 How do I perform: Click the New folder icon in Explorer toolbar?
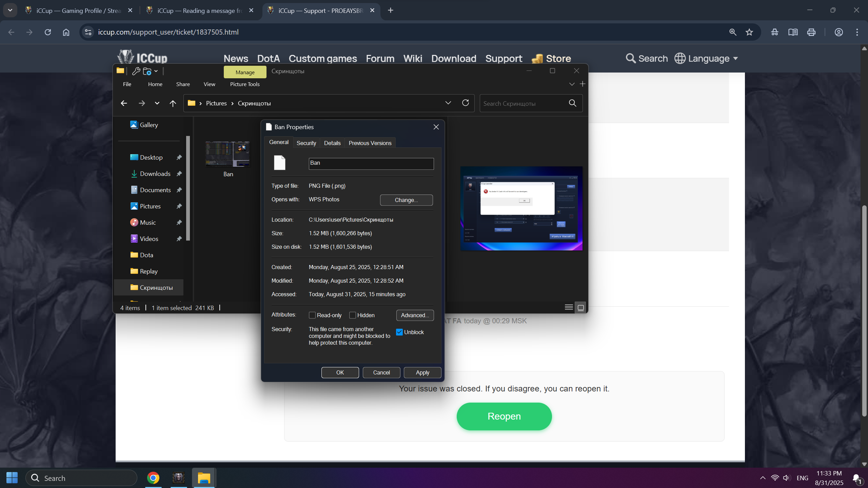(x=147, y=71)
